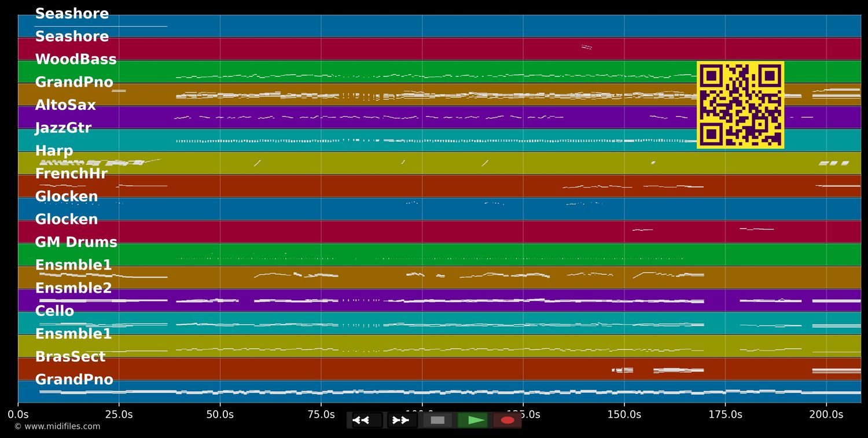Select the BrasSect track label
The image size is (868, 438).
[x=70, y=357]
